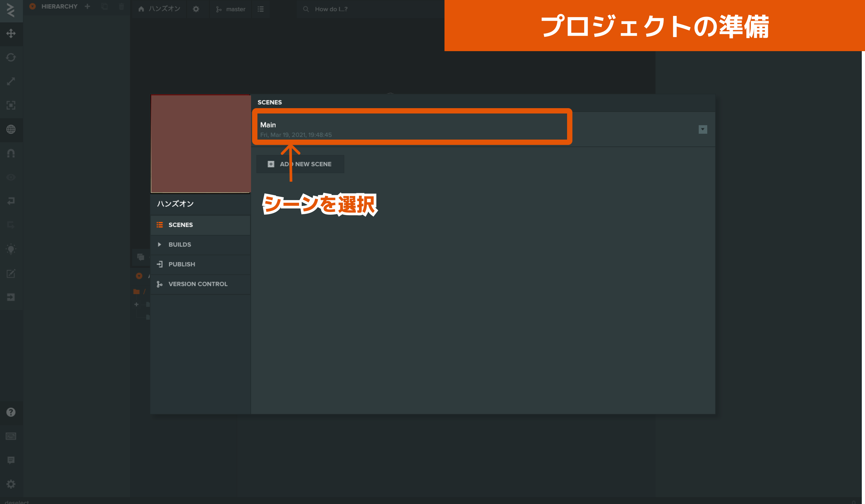The width and height of the screenshot is (865, 504).
Task: Switch to the BUILDS tab
Action: click(180, 244)
